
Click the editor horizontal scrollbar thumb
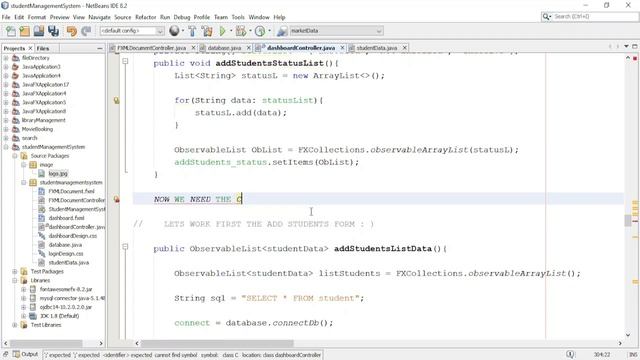(217, 343)
